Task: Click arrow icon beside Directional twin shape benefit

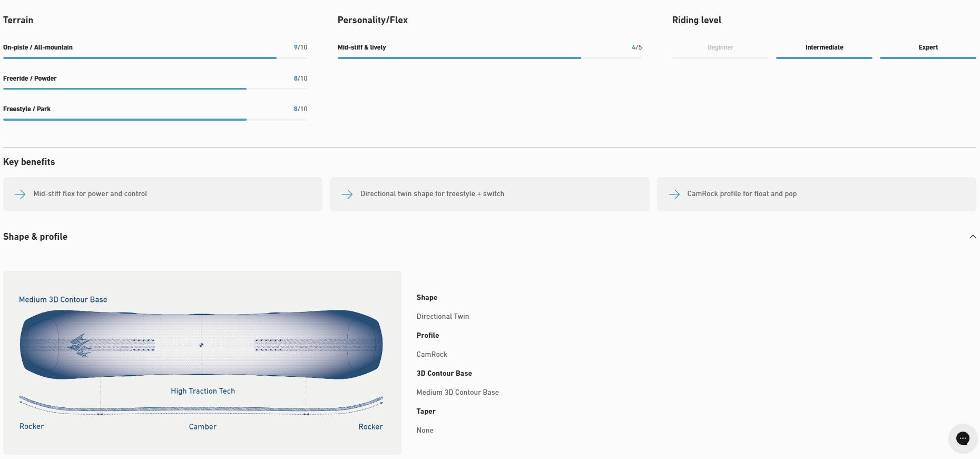Action: 347,194
